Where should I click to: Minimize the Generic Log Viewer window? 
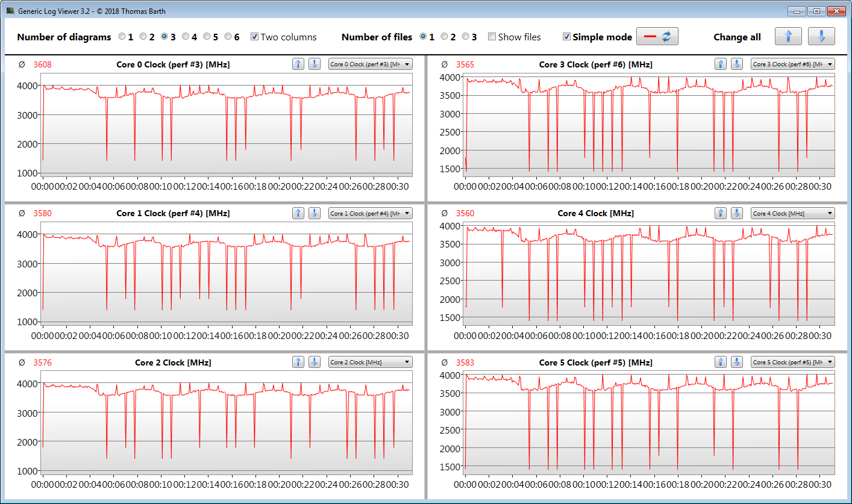tap(797, 11)
